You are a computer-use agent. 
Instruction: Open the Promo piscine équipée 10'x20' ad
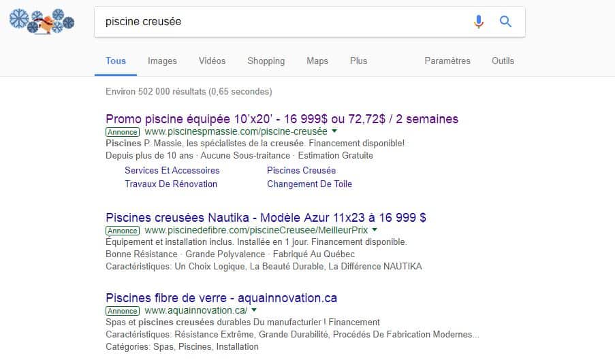click(282, 118)
